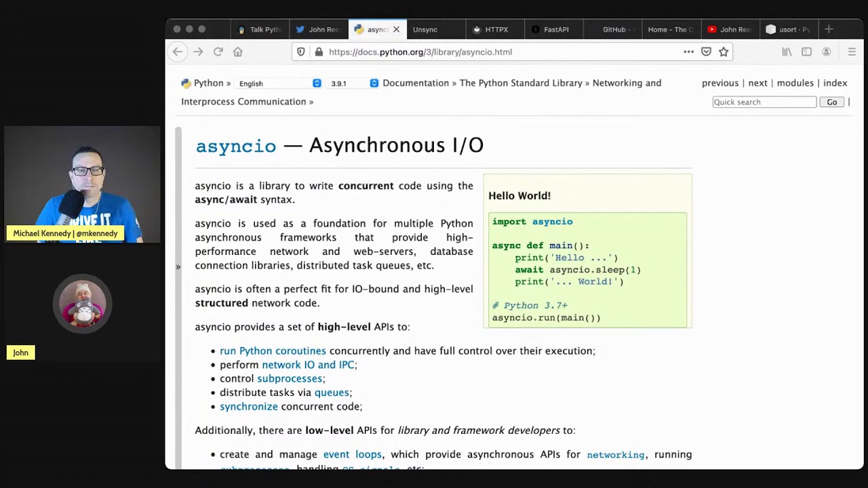868x488 pixels.
Task: Collapse the docs sidebar with the » handle
Action: (x=178, y=266)
